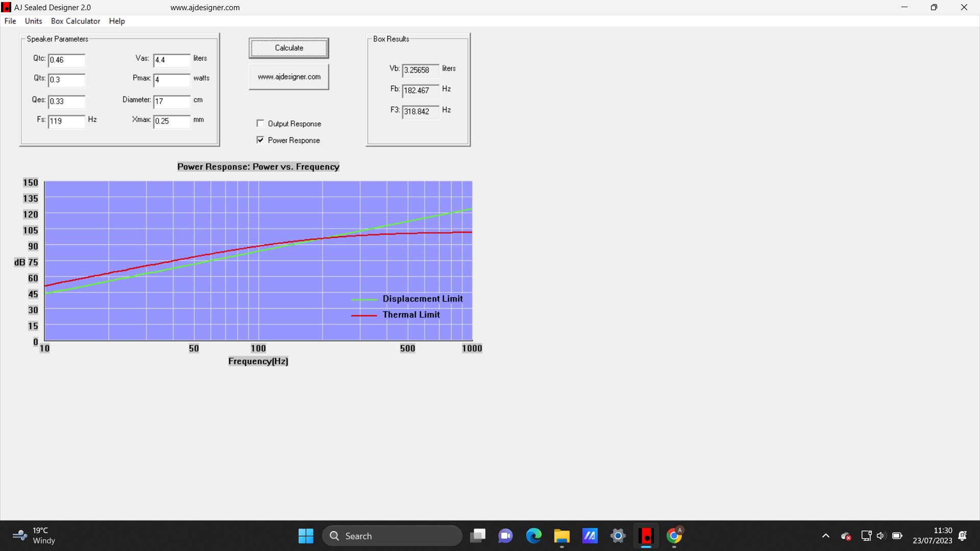Click the www.ajdesigner.com button
This screenshot has height=551, width=980.
pos(289,77)
